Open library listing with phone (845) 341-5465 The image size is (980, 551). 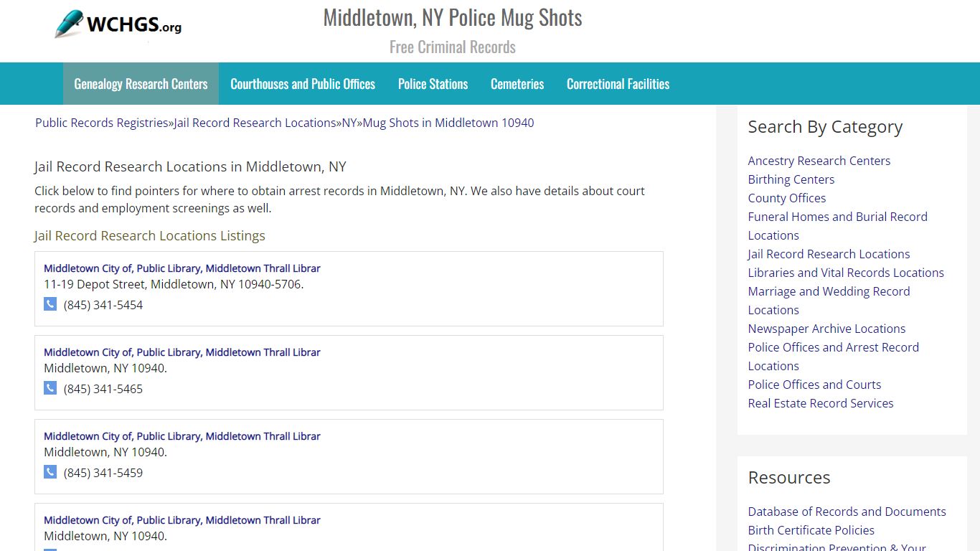182,352
